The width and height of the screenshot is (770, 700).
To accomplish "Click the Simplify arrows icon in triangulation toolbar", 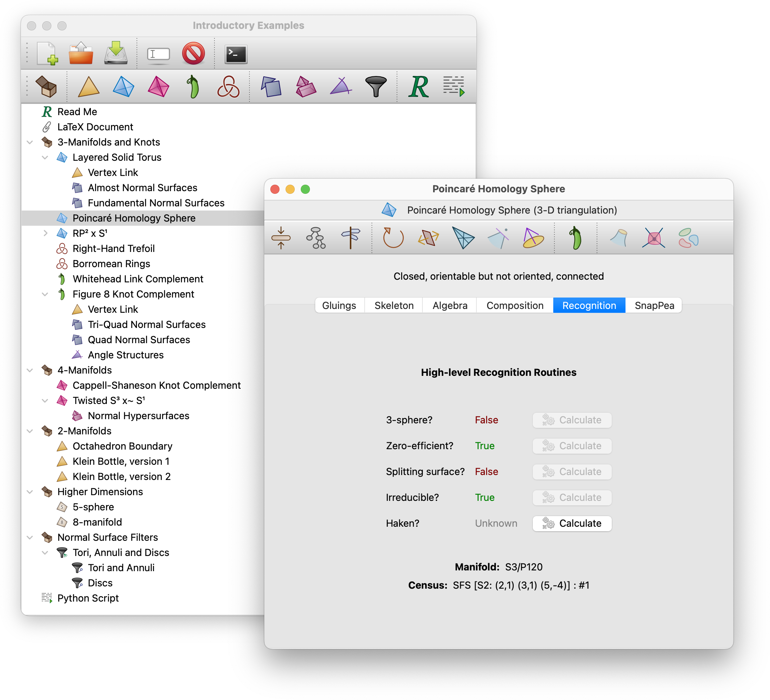I will click(x=281, y=238).
